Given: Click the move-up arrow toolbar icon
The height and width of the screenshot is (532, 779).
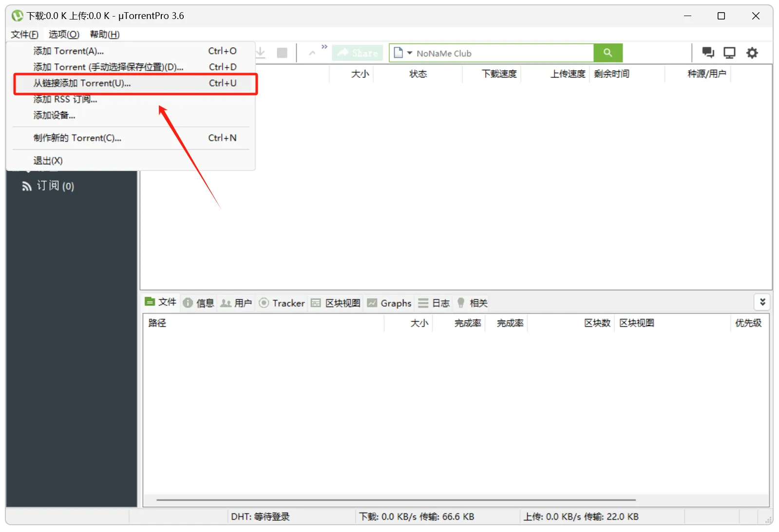Looking at the screenshot, I should (x=312, y=53).
